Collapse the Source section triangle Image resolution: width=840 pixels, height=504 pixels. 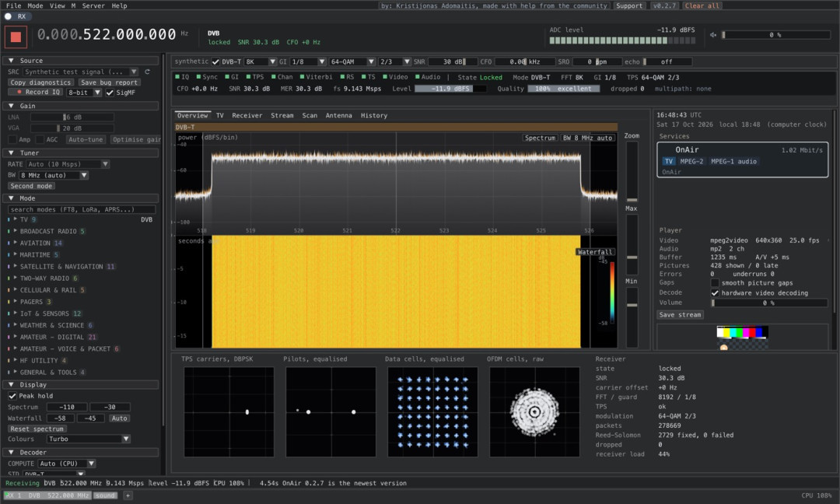click(11, 61)
